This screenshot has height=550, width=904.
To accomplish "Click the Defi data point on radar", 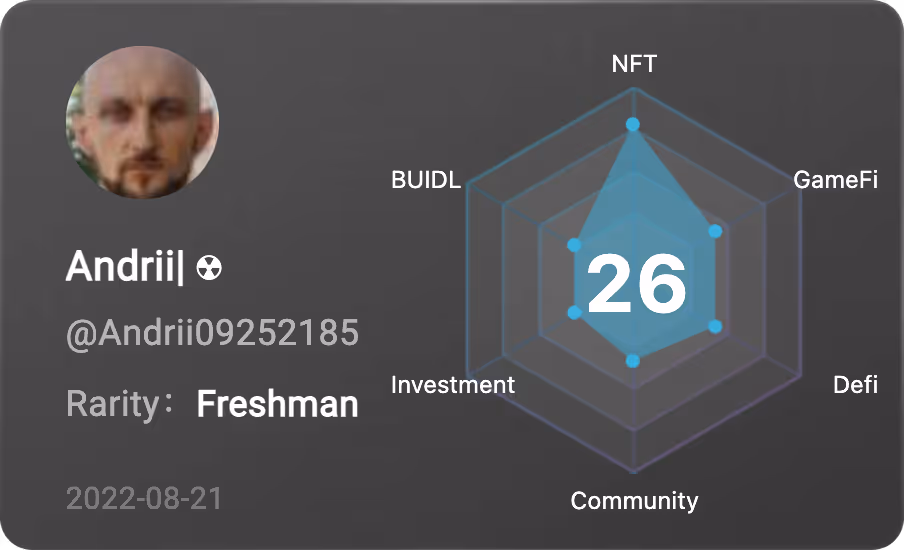I will point(714,326).
